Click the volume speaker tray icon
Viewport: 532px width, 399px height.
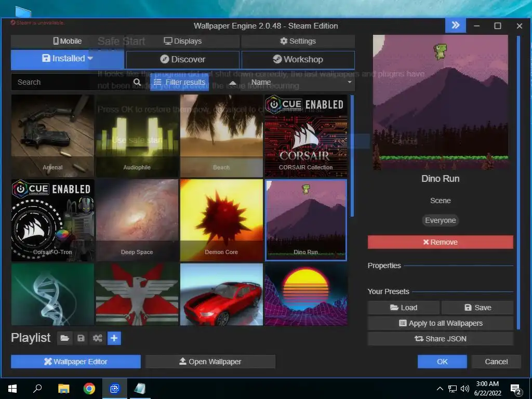(x=465, y=389)
